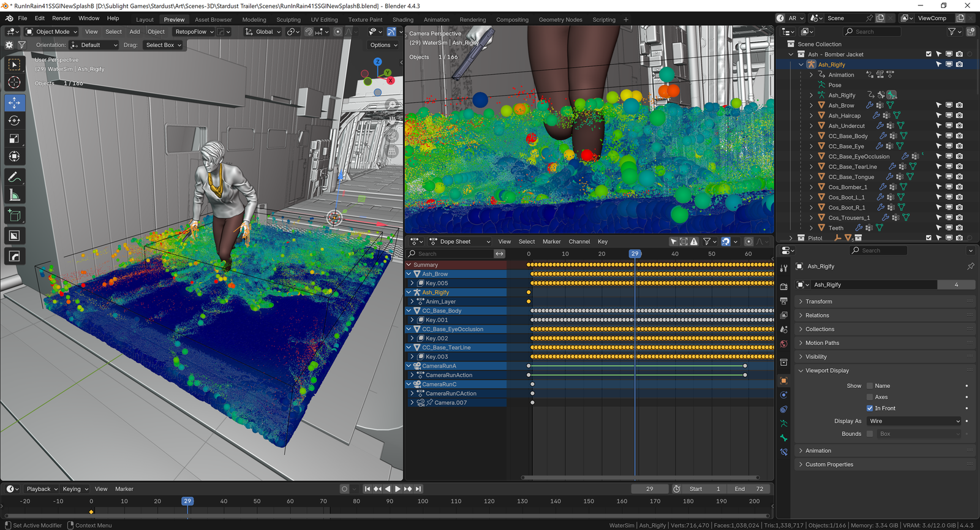Select the Move tool in left toolbar
Image resolution: width=980 pixels, height=530 pixels.
coord(14,102)
